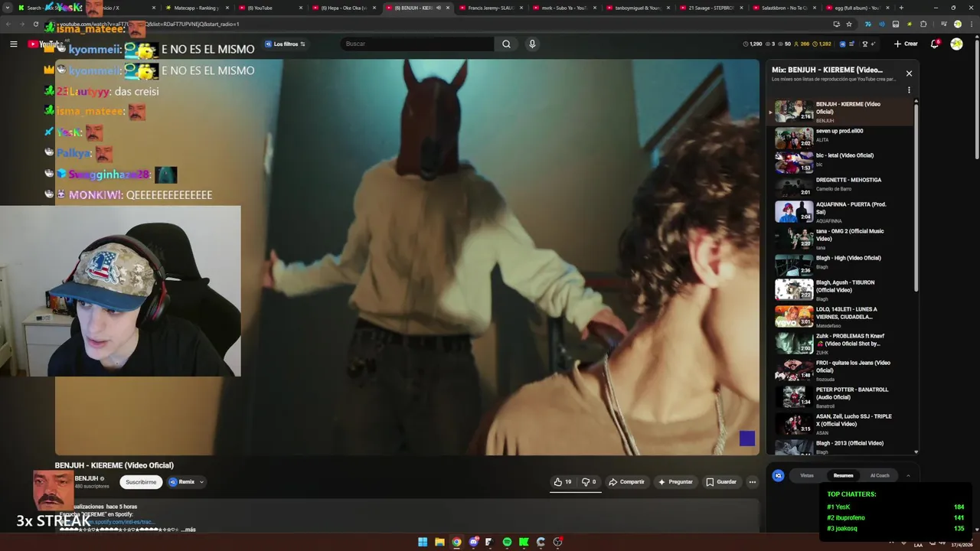This screenshot has height=551, width=980.
Task: Open a new browser tab with plus
Action: 901,8
